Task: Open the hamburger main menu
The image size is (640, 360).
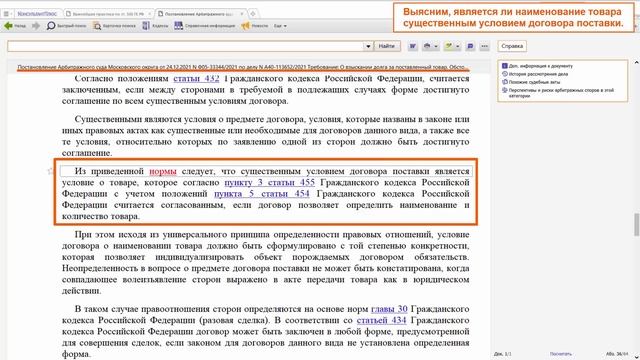Action: (6, 13)
